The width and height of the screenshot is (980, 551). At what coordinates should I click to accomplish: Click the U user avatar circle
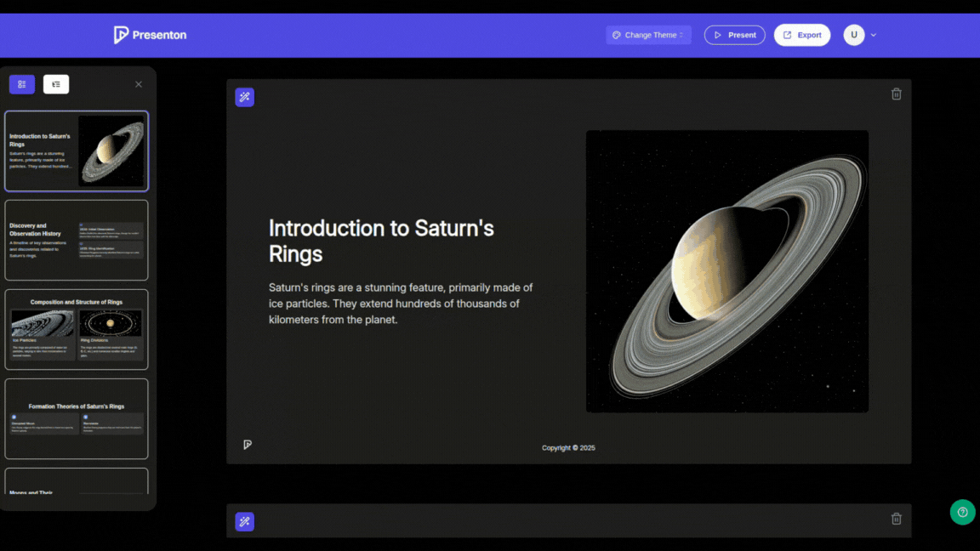[x=853, y=34]
